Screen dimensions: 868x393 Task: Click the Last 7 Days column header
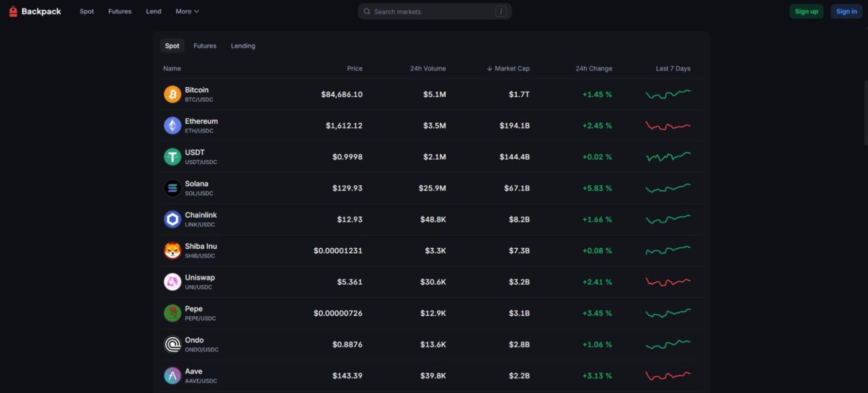[x=673, y=68]
